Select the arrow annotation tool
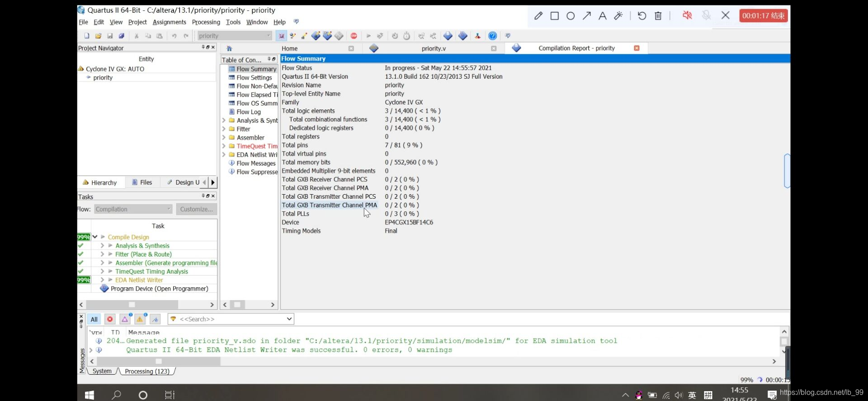 587,16
